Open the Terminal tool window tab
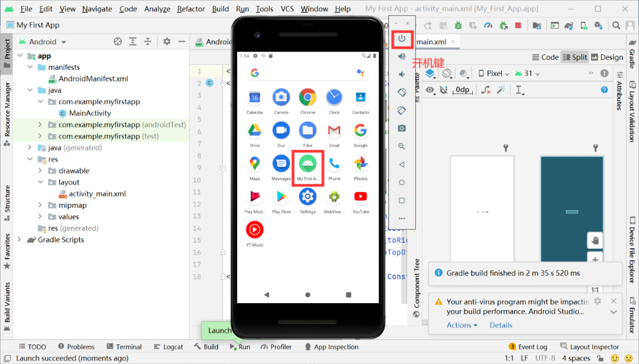This screenshot has height=364, width=639. point(124,347)
